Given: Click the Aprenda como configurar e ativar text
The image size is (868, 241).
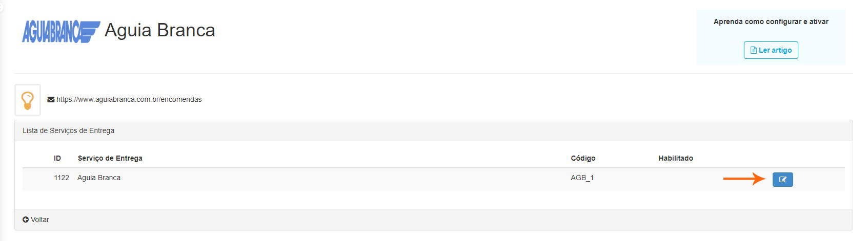Looking at the screenshot, I should point(771,21).
